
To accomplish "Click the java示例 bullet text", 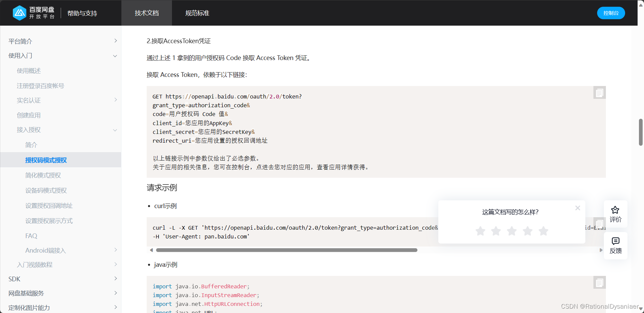I will click(166, 264).
